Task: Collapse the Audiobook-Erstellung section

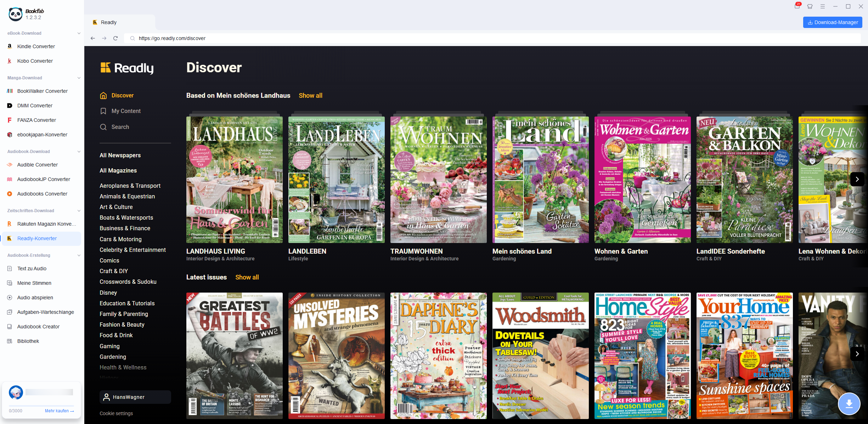Action: click(79, 255)
